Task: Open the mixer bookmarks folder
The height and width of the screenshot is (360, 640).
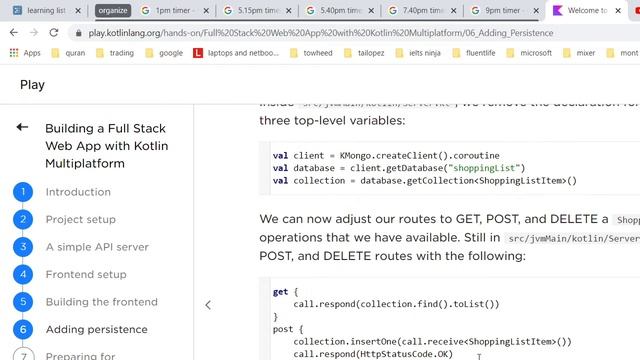Action: coord(579,53)
